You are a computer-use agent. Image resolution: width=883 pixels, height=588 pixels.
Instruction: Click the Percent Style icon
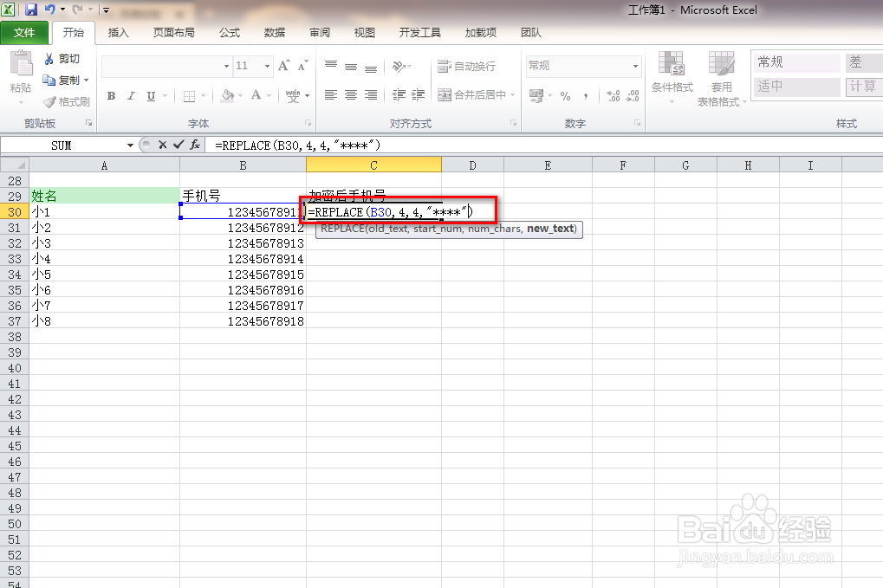point(565,96)
